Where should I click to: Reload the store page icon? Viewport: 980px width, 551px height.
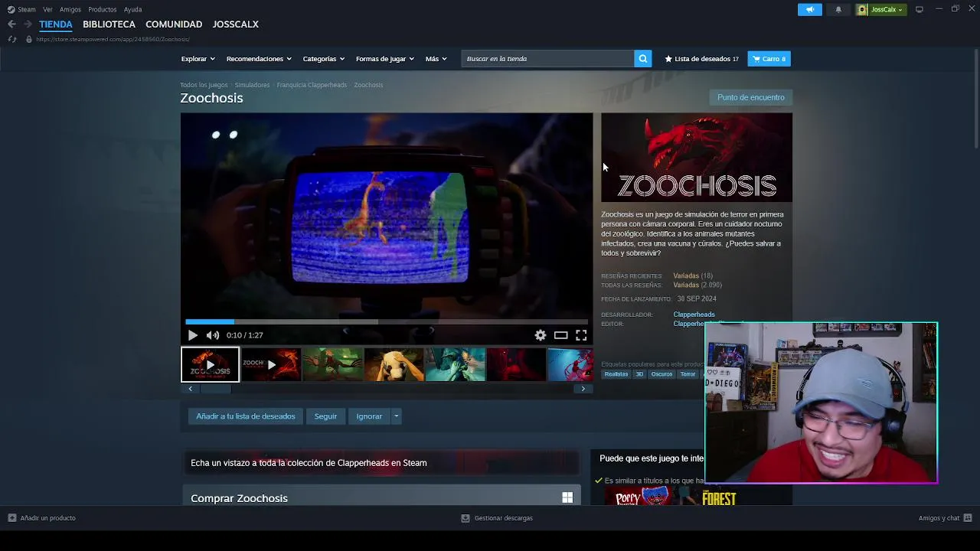tap(11, 39)
